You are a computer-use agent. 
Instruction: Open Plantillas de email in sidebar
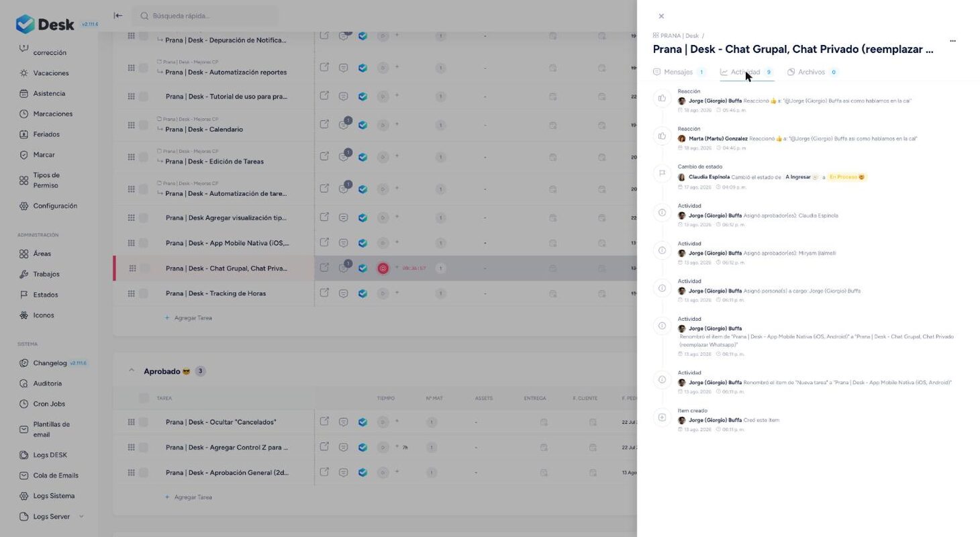pyautogui.click(x=51, y=430)
